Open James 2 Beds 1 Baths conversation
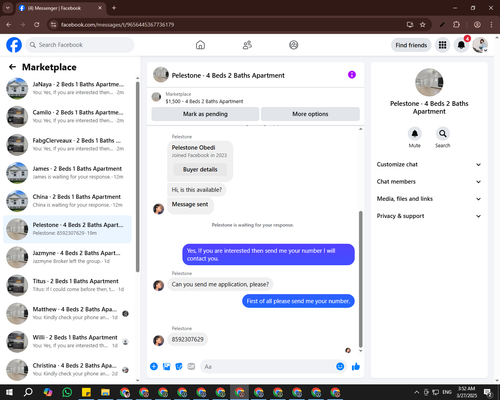500x400 pixels. 67,173
